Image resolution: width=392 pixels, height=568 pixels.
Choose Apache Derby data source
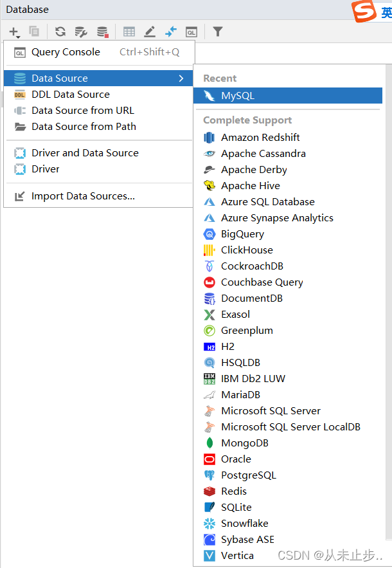288,170
